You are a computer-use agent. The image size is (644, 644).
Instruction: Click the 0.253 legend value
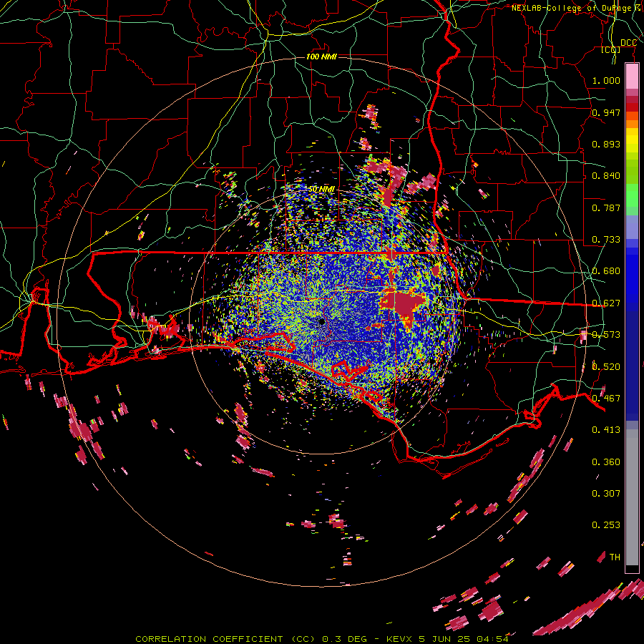pyautogui.click(x=606, y=525)
